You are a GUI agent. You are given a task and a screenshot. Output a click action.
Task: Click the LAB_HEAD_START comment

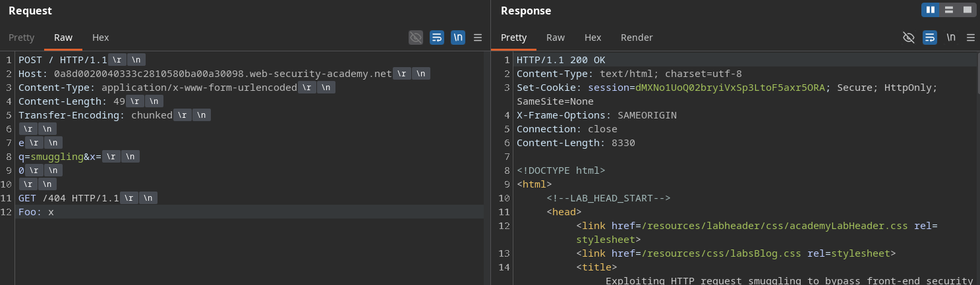[x=608, y=198]
